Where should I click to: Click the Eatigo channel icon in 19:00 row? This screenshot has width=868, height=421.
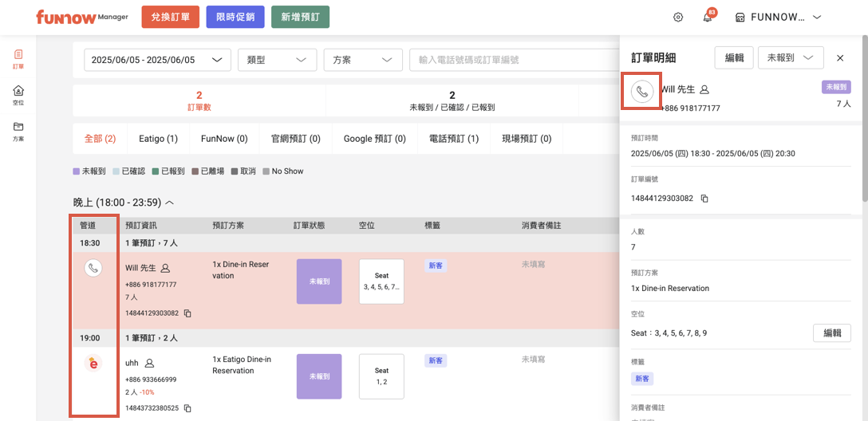coord(93,364)
